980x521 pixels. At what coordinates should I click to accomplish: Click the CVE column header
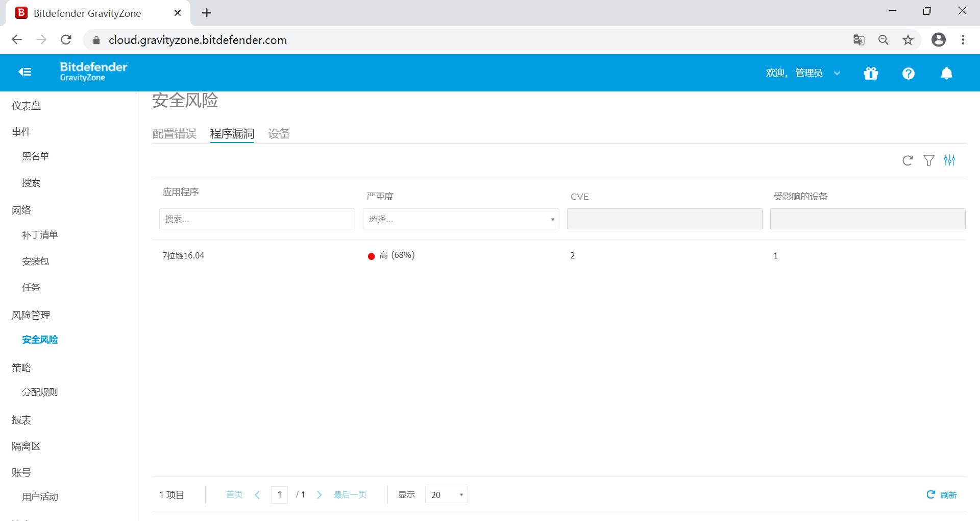click(579, 197)
